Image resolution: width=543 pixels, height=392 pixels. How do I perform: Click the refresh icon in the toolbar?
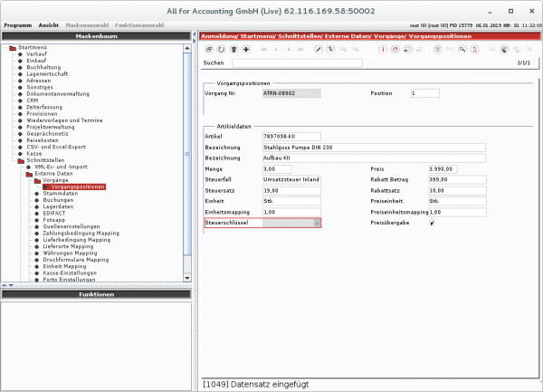(222, 48)
